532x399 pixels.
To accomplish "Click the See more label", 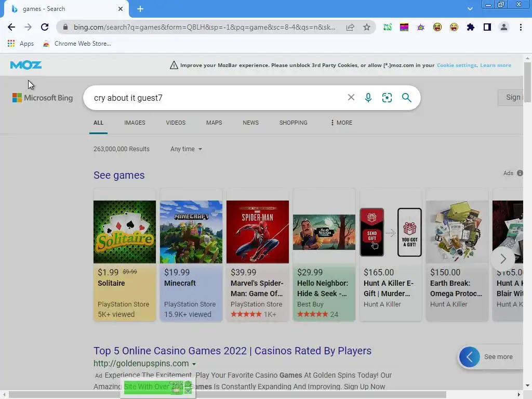I will [x=498, y=356].
